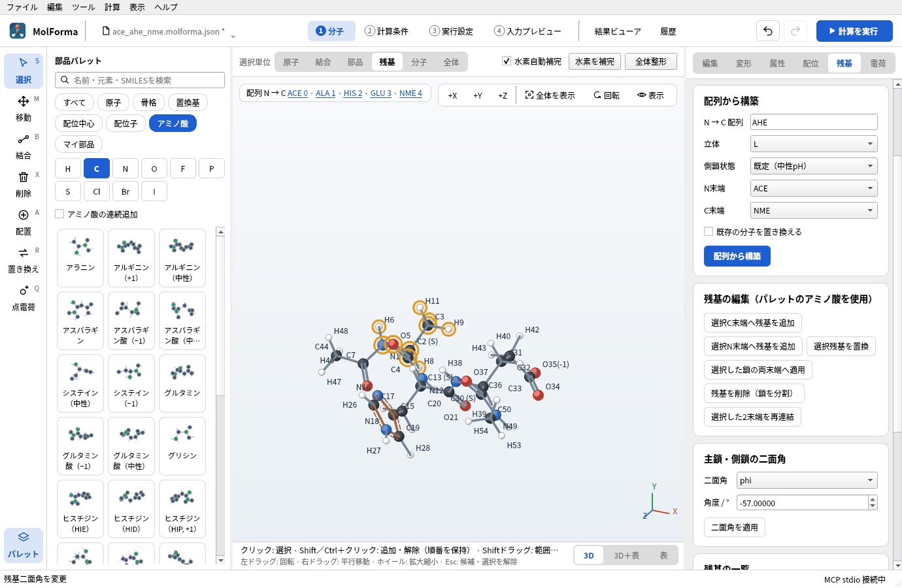Click the angle value stepper arrows
The image size is (902, 588).
(873, 502)
